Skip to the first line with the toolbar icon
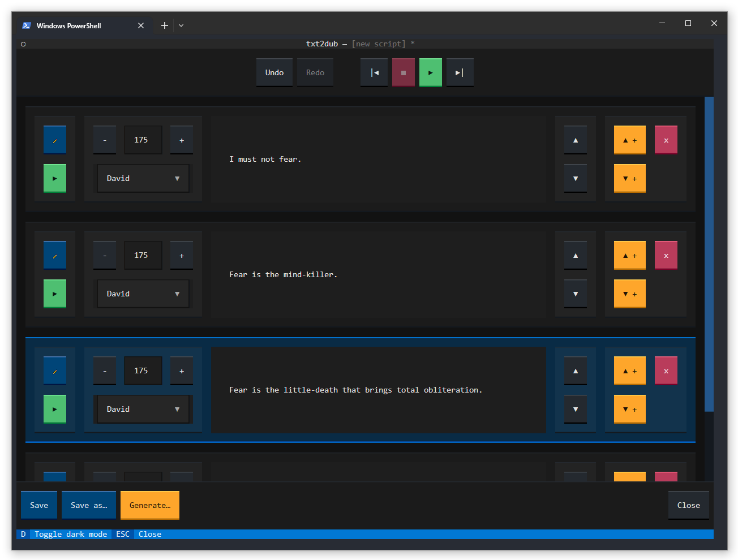Viewport: 738px width, 560px height. tap(374, 72)
